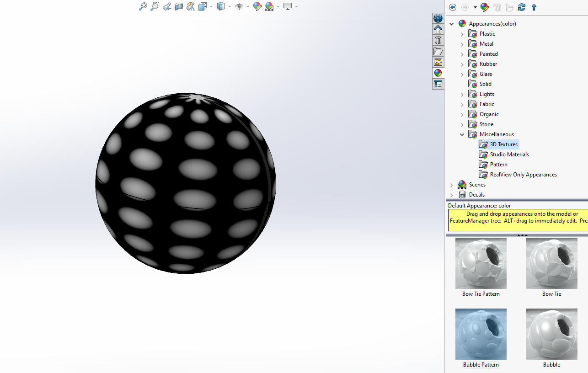Image resolution: width=588 pixels, height=373 pixels.
Task: Choose the Bubble Pattern texture thumbnail
Action: point(481,334)
